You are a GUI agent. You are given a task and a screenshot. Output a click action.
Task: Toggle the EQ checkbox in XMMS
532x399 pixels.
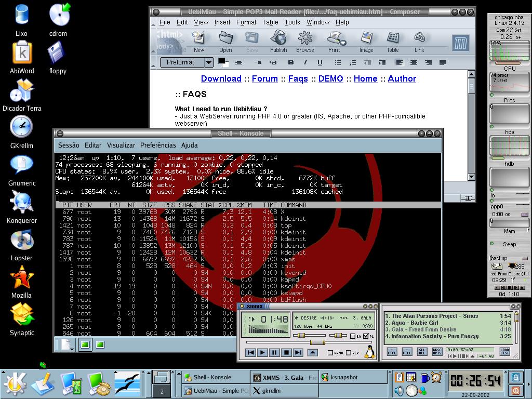[x=353, y=336]
